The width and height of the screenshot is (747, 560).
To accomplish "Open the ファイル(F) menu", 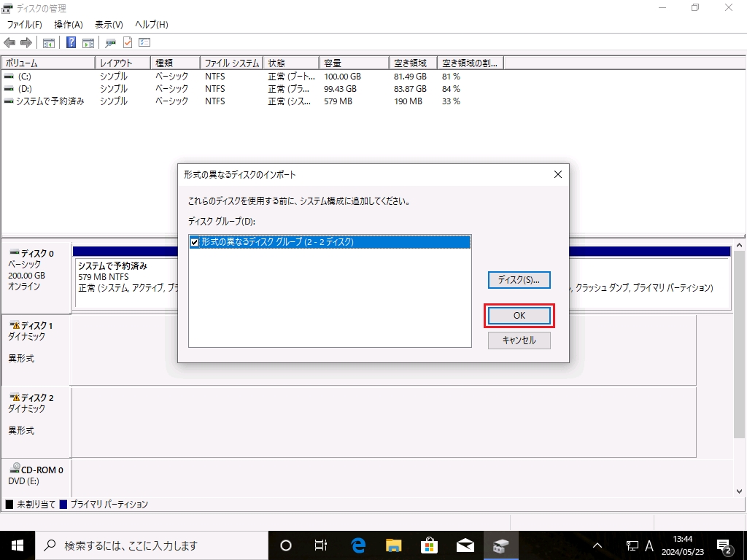I will click(24, 24).
